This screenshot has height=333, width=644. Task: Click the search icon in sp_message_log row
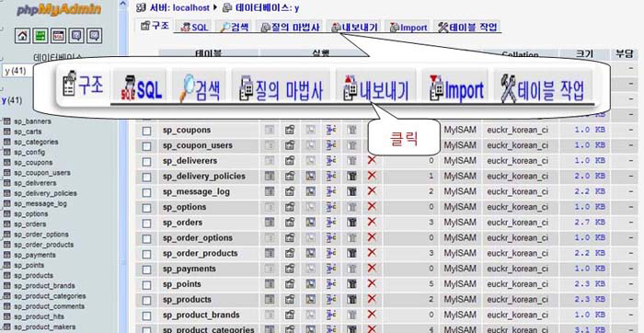(311, 191)
